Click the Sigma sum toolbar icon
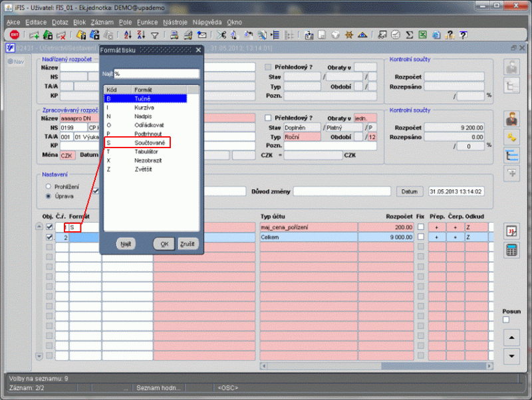532x400 pixels. tap(410, 35)
